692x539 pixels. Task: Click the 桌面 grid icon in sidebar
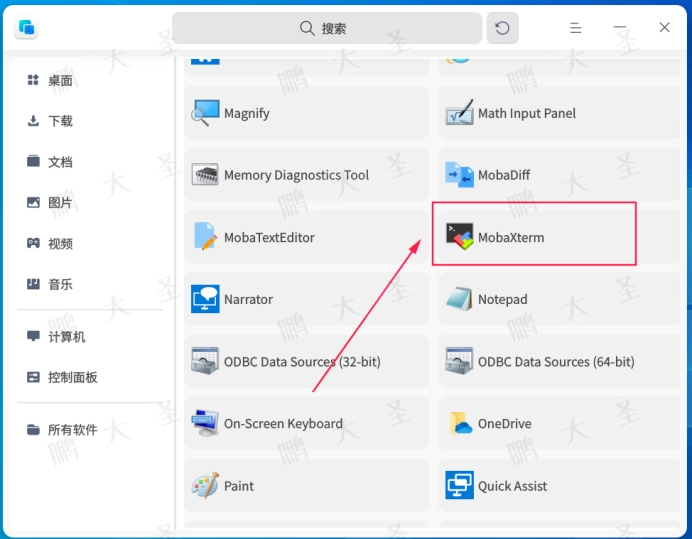[x=33, y=80]
